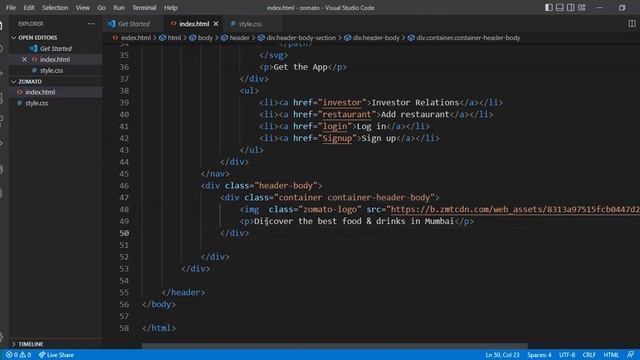
Task: Click the header breadcrumb item
Action: pos(236,38)
